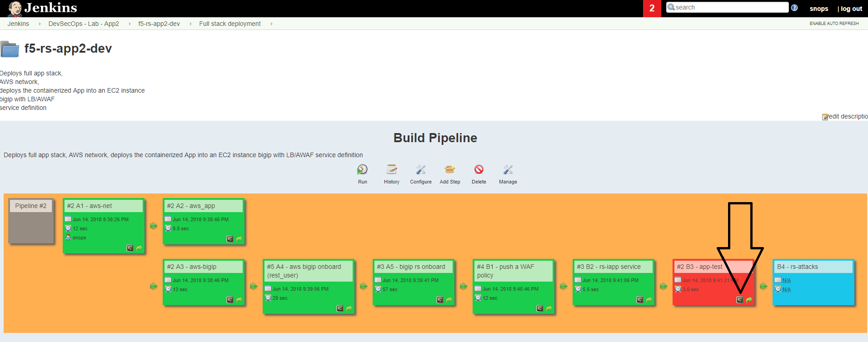Image resolution: width=868 pixels, height=342 pixels.
Task: Click the f5-rs-app2-dev folder icon
Action: coord(10,49)
